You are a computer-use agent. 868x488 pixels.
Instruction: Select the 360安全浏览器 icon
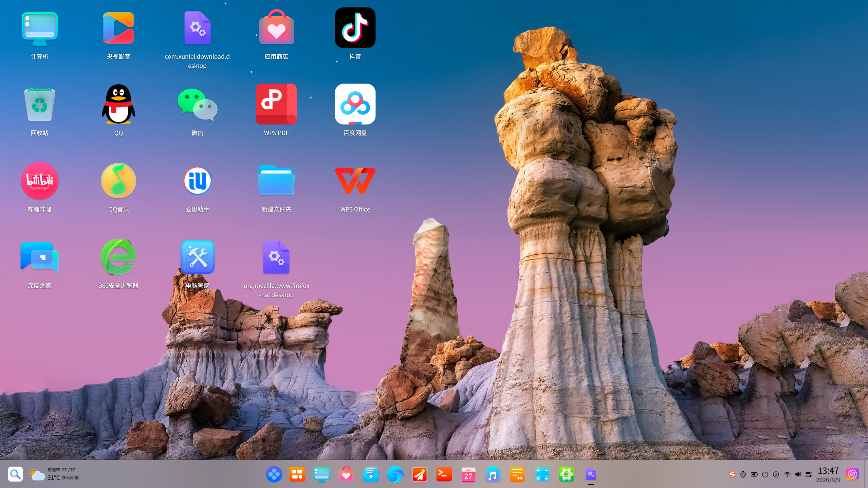(x=118, y=257)
